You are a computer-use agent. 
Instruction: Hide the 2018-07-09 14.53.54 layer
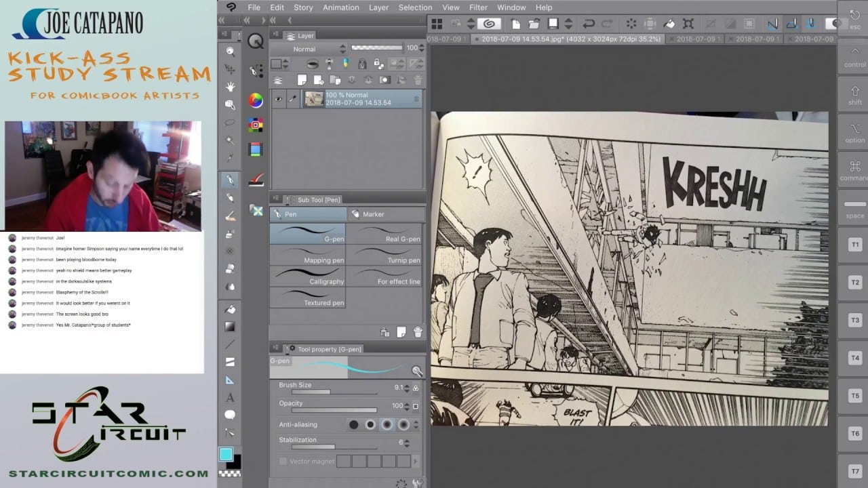point(278,99)
